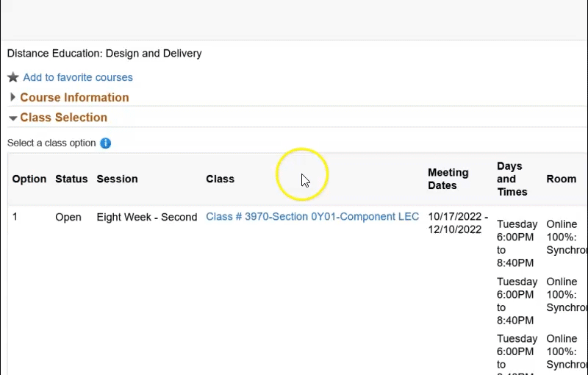Click the Distance Education: Design and Delivery title
The image size is (588, 375).
pyautogui.click(x=104, y=53)
